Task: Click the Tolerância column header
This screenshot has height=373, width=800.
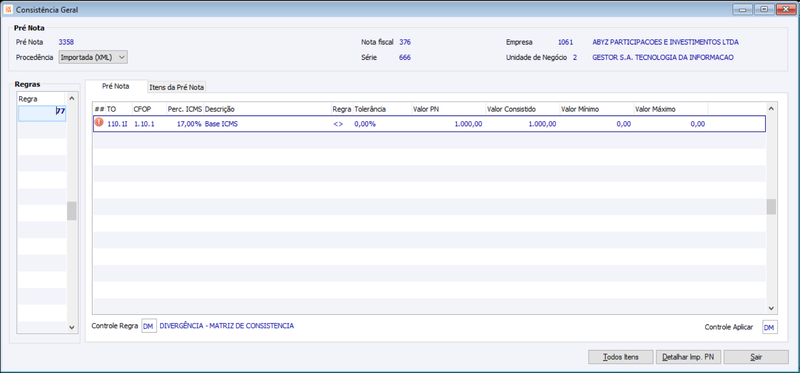Action: [x=382, y=109]
